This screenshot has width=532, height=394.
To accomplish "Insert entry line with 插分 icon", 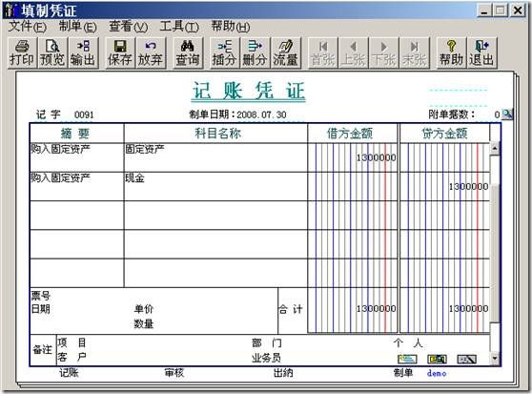I will pyautogui.click(x=224, y=52).
